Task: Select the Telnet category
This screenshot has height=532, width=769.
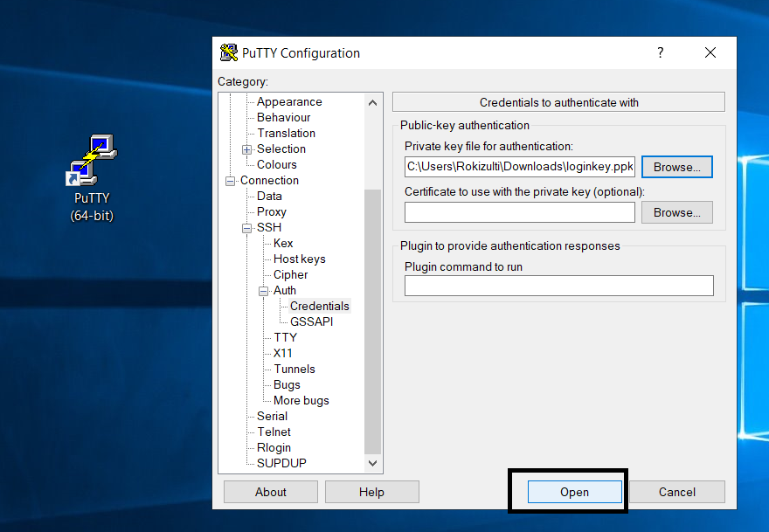Action: (x=274, y=431)
